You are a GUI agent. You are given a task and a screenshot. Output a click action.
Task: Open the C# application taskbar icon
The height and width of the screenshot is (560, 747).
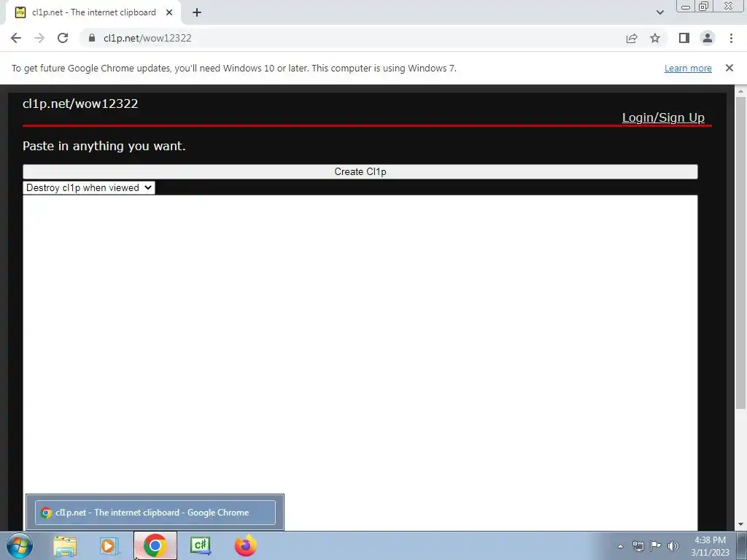pyautogui.click(x=200, y=545)
